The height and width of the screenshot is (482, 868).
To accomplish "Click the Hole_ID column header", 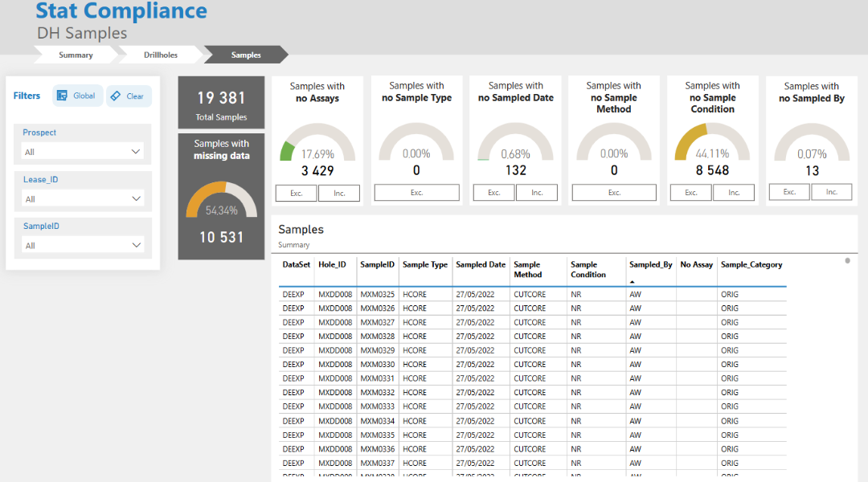I will tap(333, 264).
